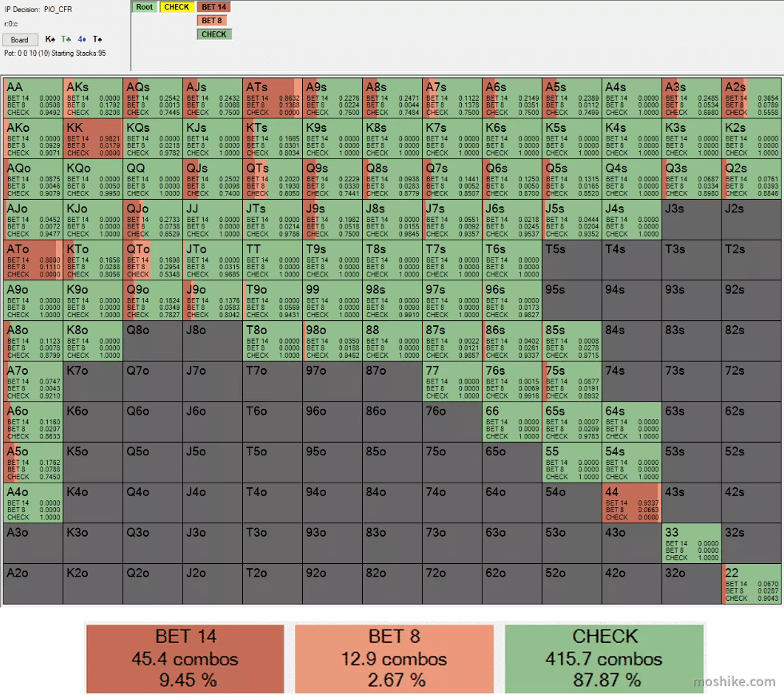
Task: Select the yellow CHECK node beside Root
Action: [x=177, y=7]
